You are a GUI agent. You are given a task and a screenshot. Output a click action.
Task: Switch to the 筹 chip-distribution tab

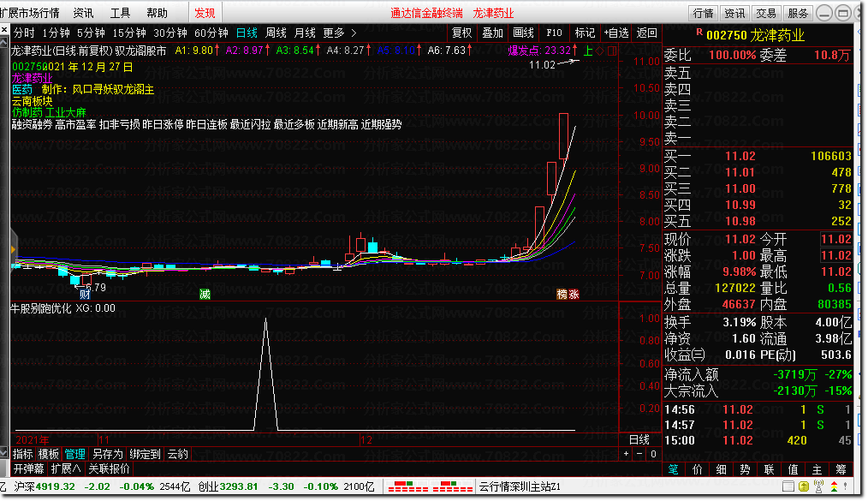coord(841,469)
